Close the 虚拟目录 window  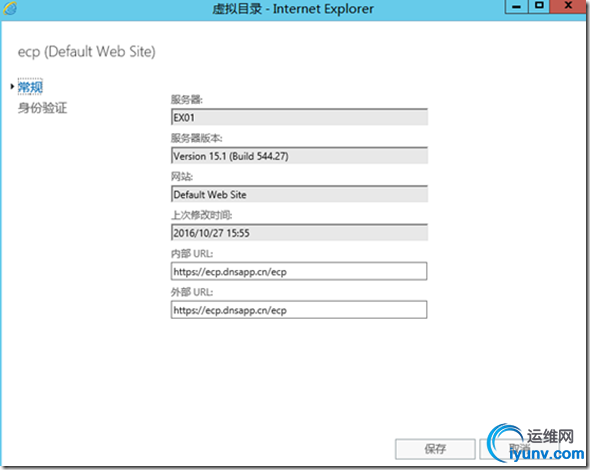click(568, 7)
